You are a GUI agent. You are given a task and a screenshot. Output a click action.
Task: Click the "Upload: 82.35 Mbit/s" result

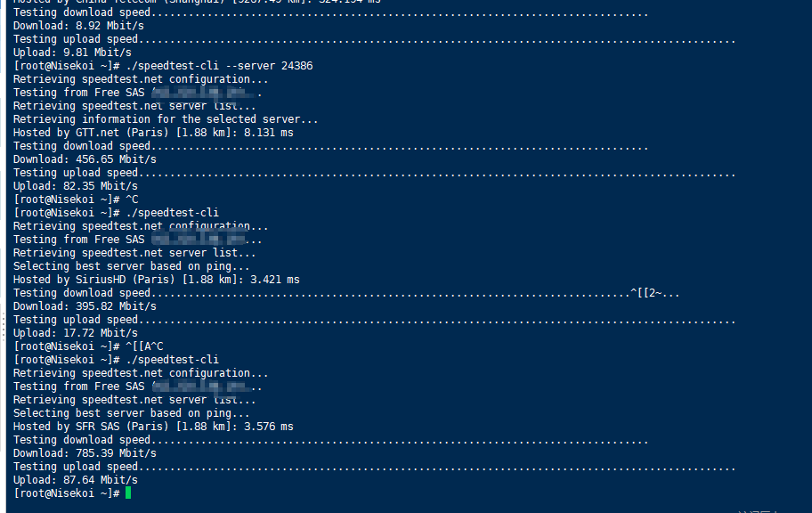76,186
